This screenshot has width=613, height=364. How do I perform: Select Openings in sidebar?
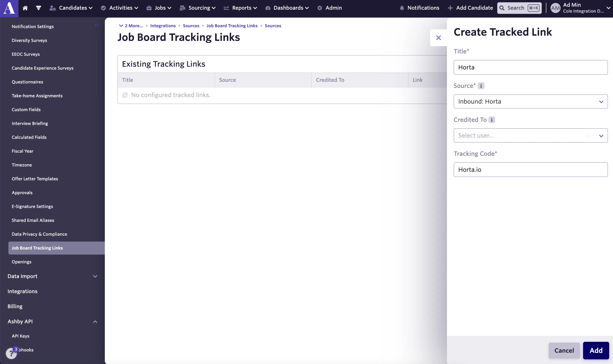pos(21,262)
